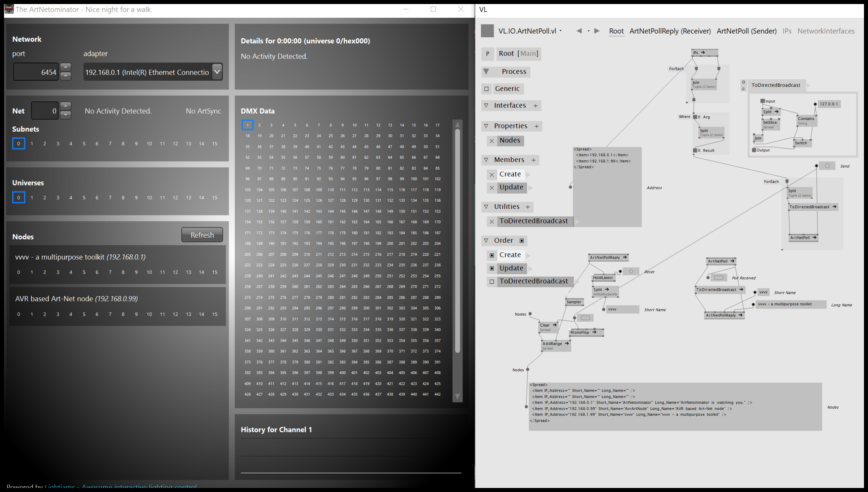868x492 pixels.
Task: Open the network adapter dropdown
Action: pyautogui.click(x=217, y=72)
